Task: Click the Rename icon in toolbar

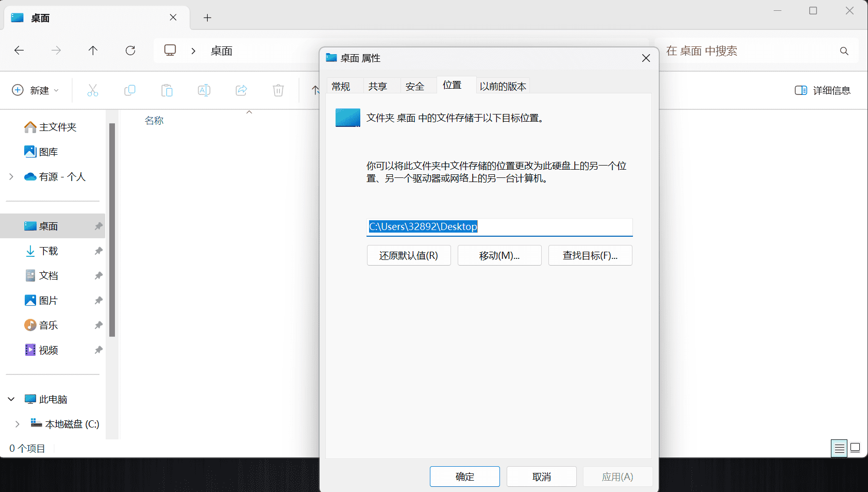Action: 204,91
